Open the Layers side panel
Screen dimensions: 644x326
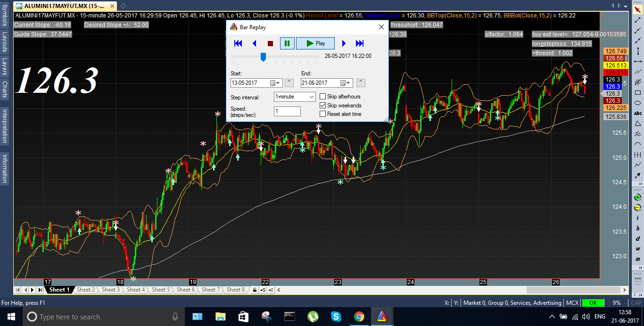coord(4,67)
